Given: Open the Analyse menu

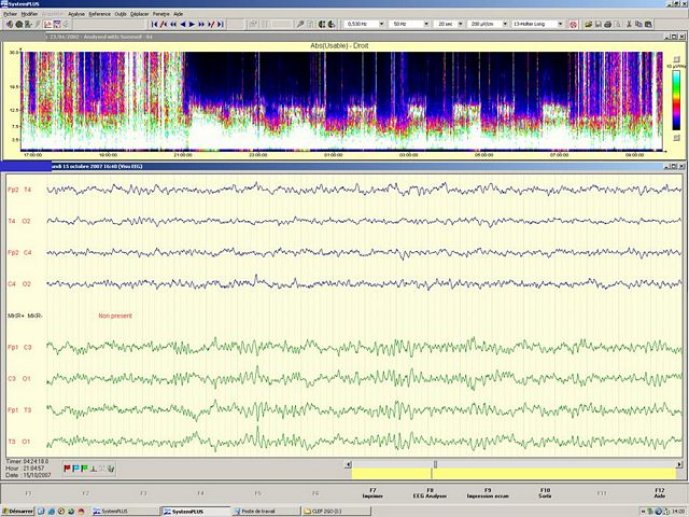Looking at the screenshot, I should click(x=76, y=14).
